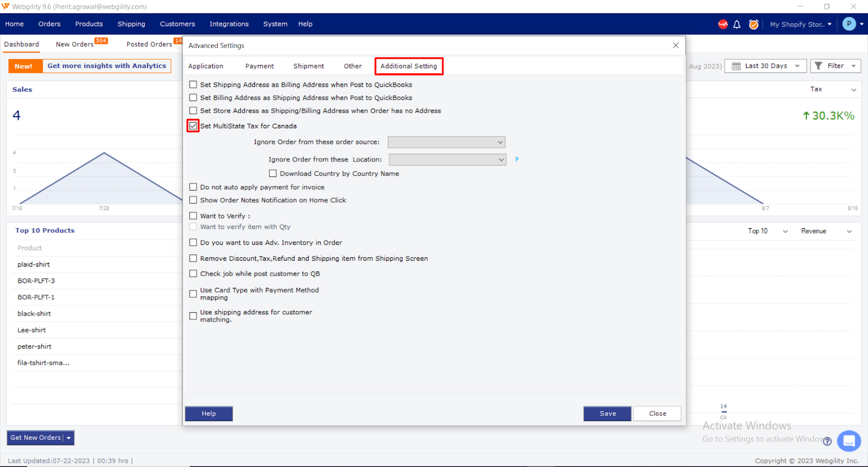Open the Filter dropdown arrow

click(853, 66)
